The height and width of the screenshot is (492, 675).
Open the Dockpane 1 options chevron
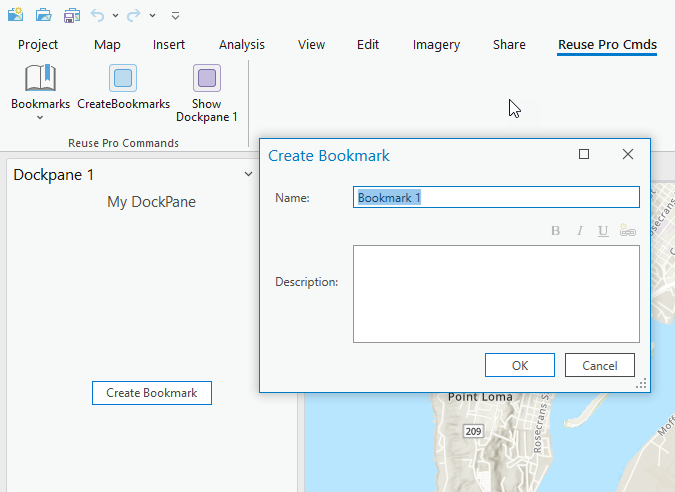tap(249, 175)
